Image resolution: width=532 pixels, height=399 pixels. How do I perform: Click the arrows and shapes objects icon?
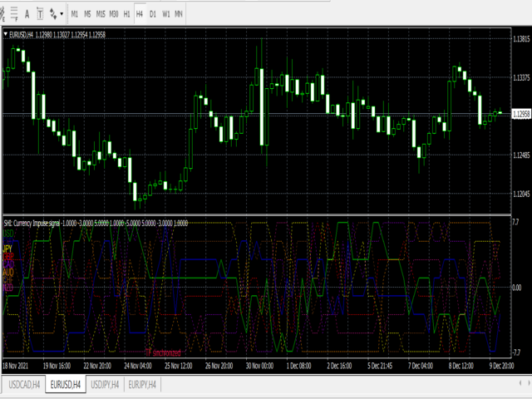[x=53, y=14]
